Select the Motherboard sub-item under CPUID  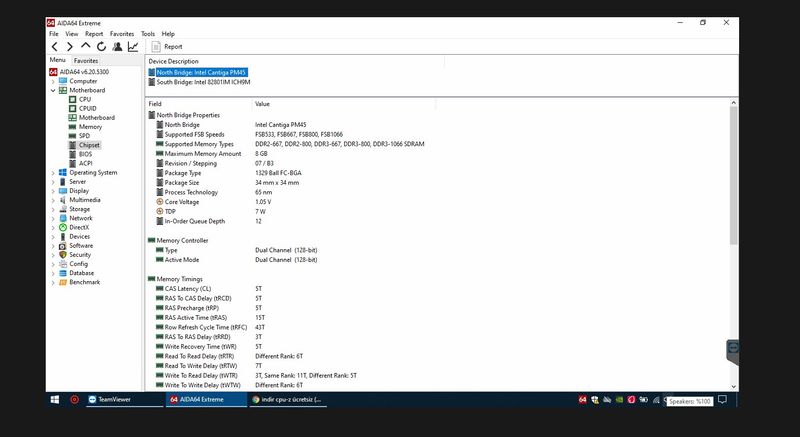coord(92,118)
